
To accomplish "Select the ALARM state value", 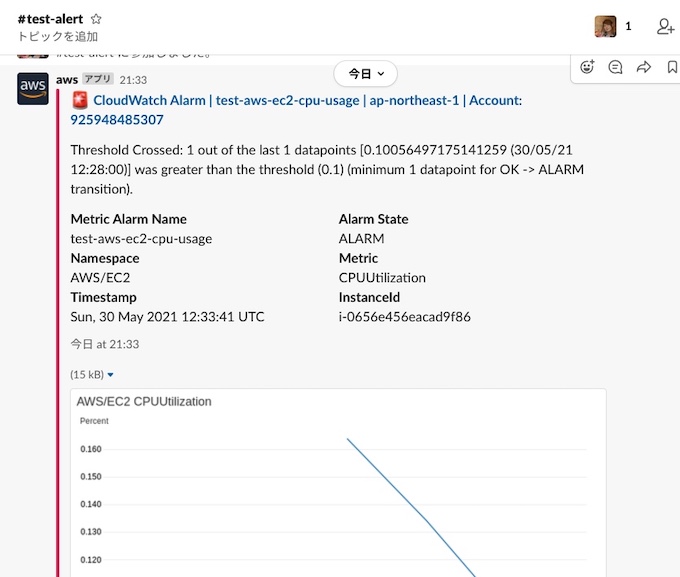I will (x=362, y=239).
